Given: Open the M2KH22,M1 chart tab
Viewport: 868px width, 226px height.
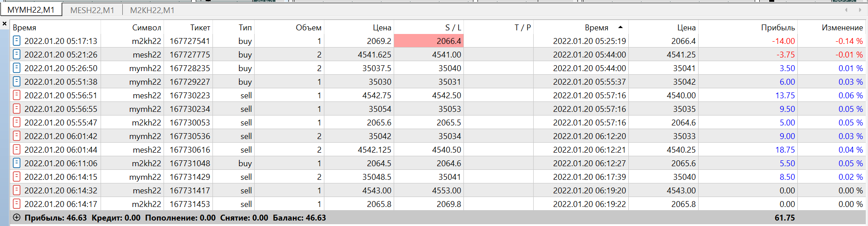Looking at the screenshot, I should (x=152, y=10).
